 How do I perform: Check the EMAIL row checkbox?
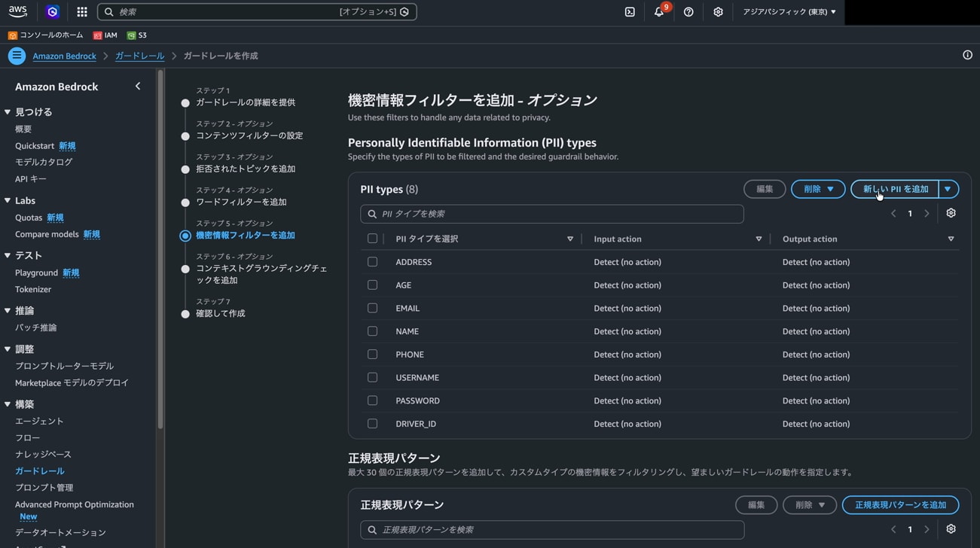[x=372, y=308]
